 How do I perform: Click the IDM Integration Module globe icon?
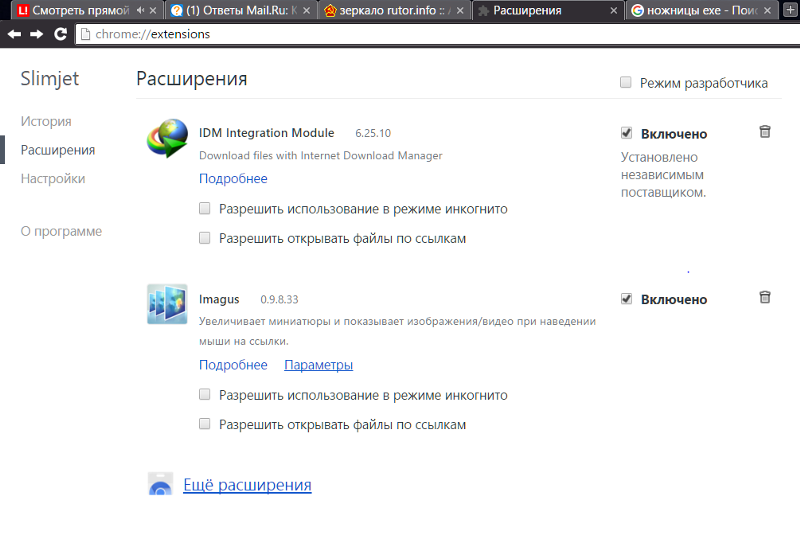[x=167, y=138]
